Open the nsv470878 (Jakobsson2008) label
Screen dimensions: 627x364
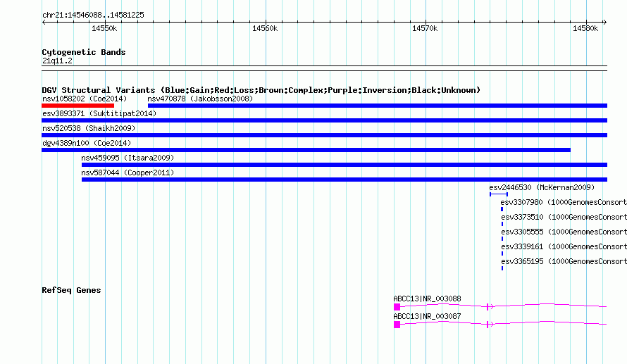[x=200, y=99]
